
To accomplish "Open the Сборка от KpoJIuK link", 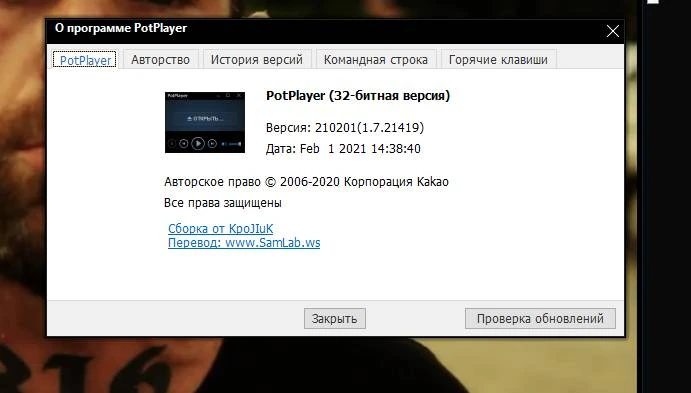I will point(220,229).
